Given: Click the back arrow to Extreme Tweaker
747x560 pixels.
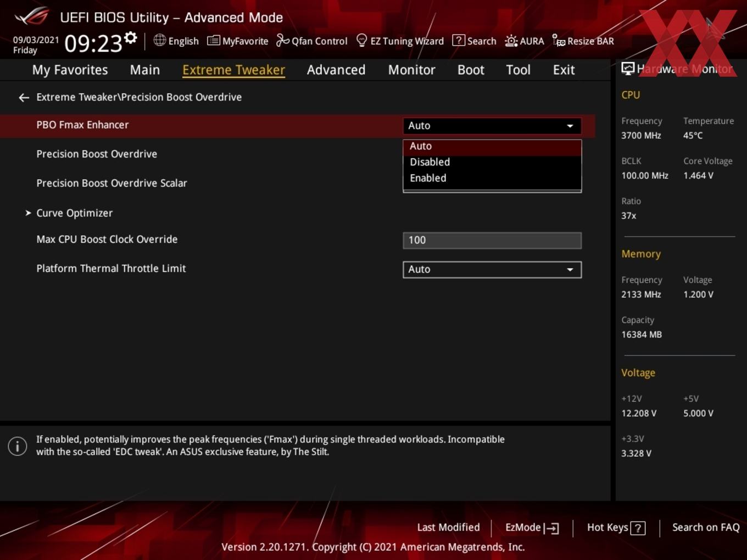Looking at the screenshot, I should (x=24, y=97).
